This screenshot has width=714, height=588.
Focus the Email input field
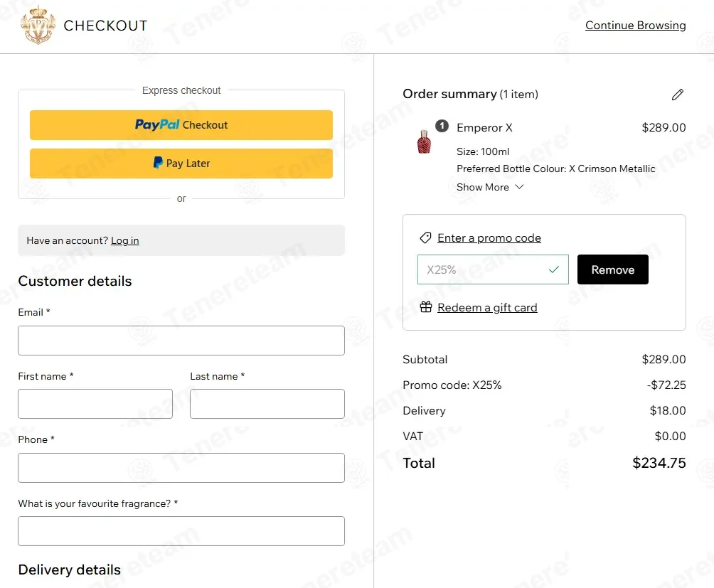pyautogui.click(x=181, y=341)
